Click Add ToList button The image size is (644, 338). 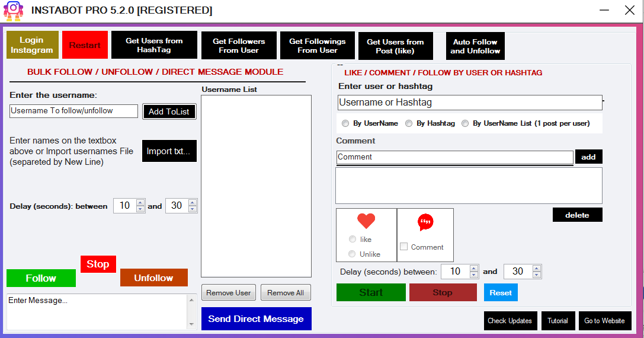point(169,111)
